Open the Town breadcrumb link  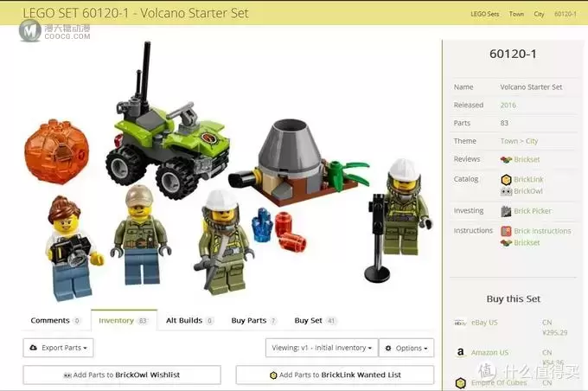pyautogui.click(x=516, y=14)
